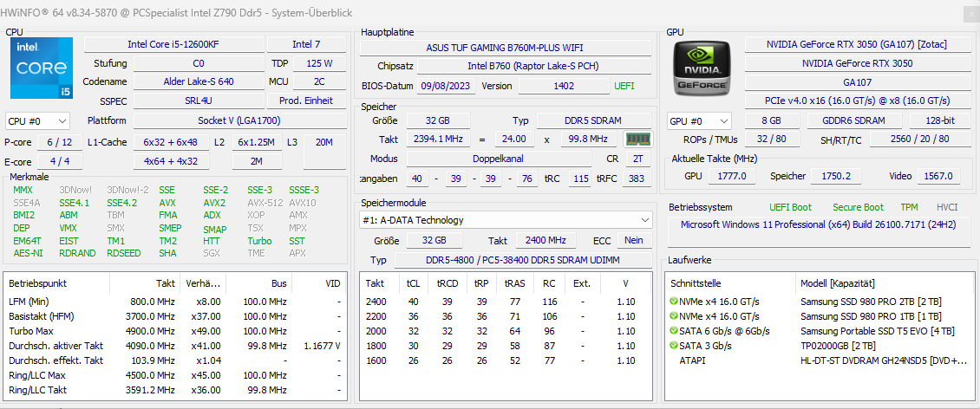
Task: Open the CPU #0 selector dropdown
Action: 37,120
